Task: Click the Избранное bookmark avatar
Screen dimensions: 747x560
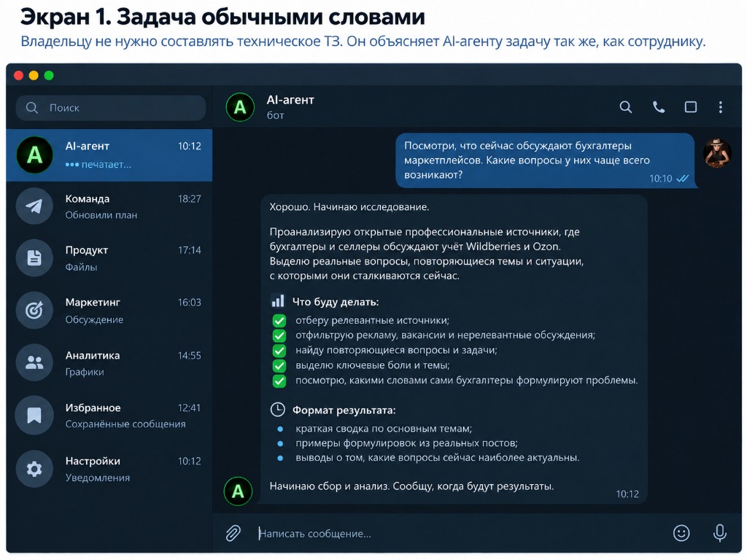Action: coord(34,415)
